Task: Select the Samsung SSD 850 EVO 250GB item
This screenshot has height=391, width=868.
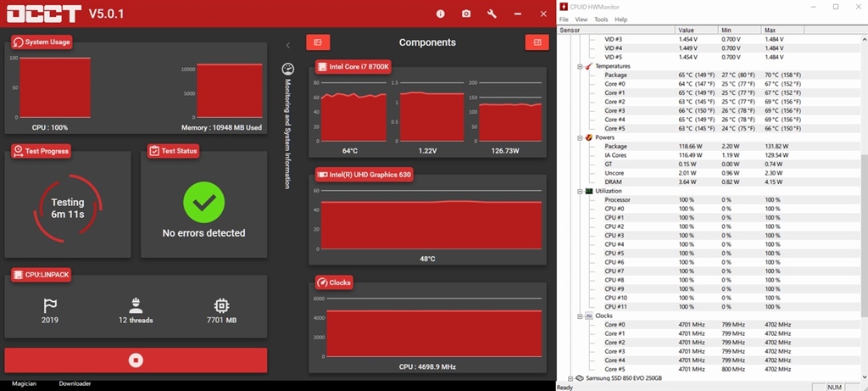Action: click(623, 377)
